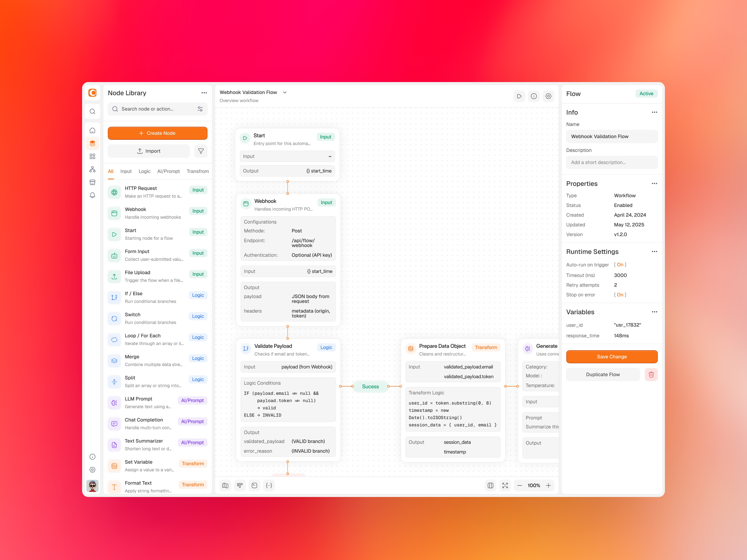Select the layers icon in sidebar
747x560 pixels.
point(92,143)
